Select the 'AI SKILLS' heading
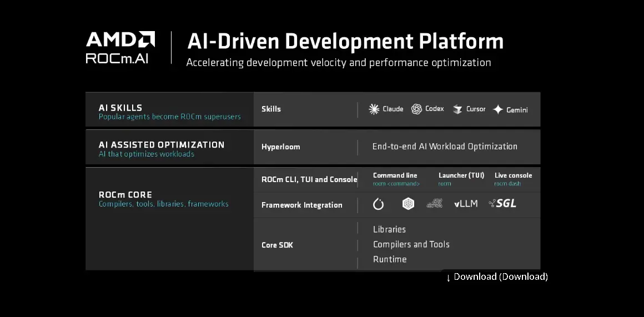 (x=120, y=108)
